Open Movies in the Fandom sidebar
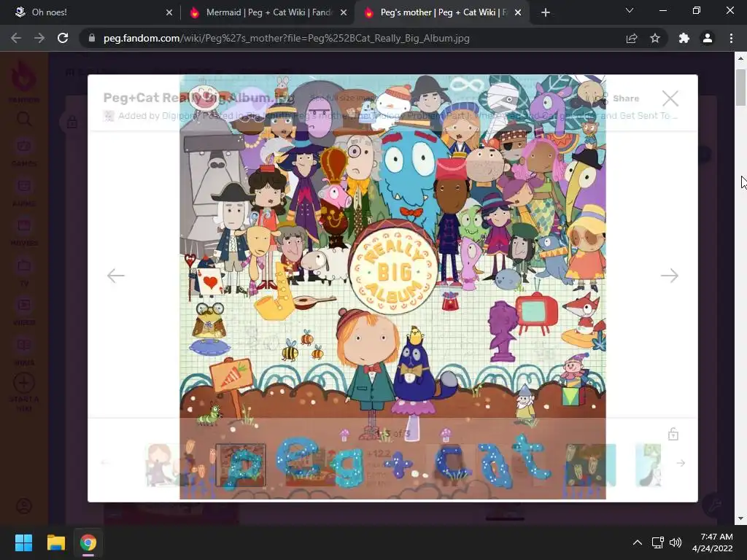The image size is (747, 560). pos(24,232)
